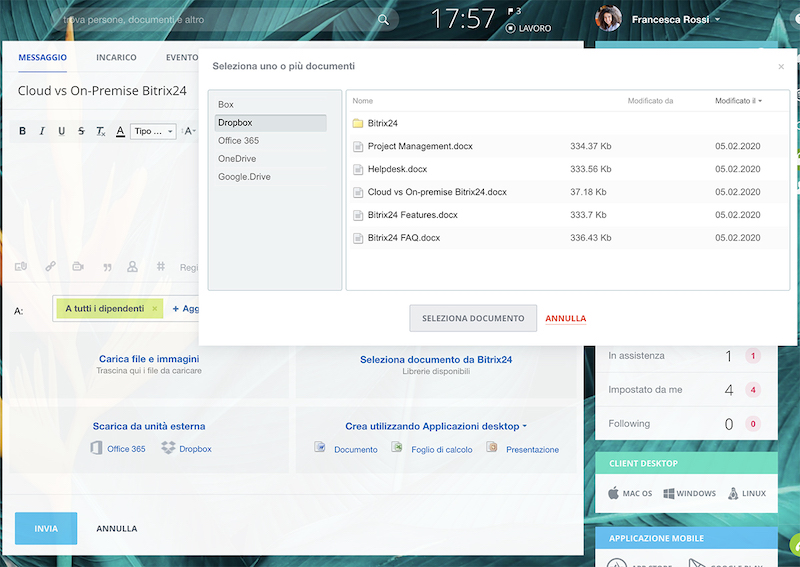Open the font size A dropdown

[x=188, y=131]
